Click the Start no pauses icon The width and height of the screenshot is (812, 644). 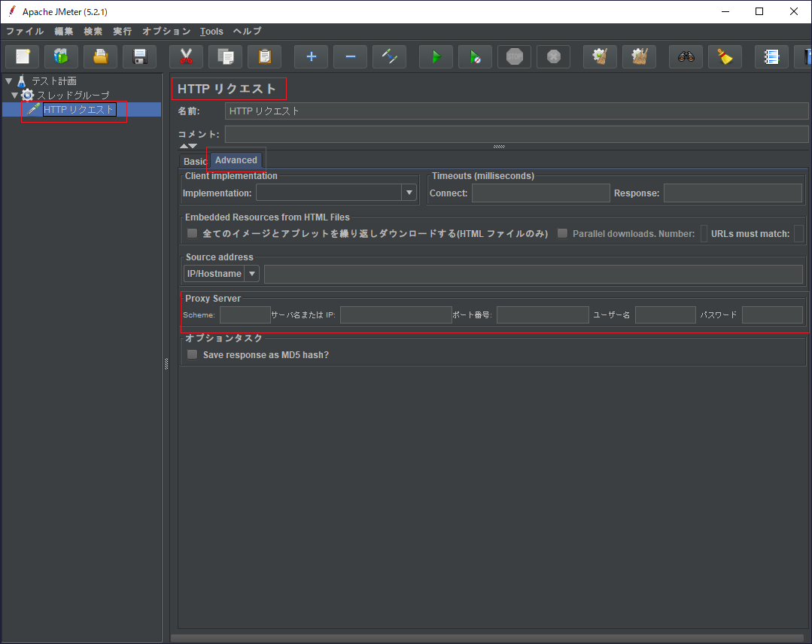[x=475, y=56]
